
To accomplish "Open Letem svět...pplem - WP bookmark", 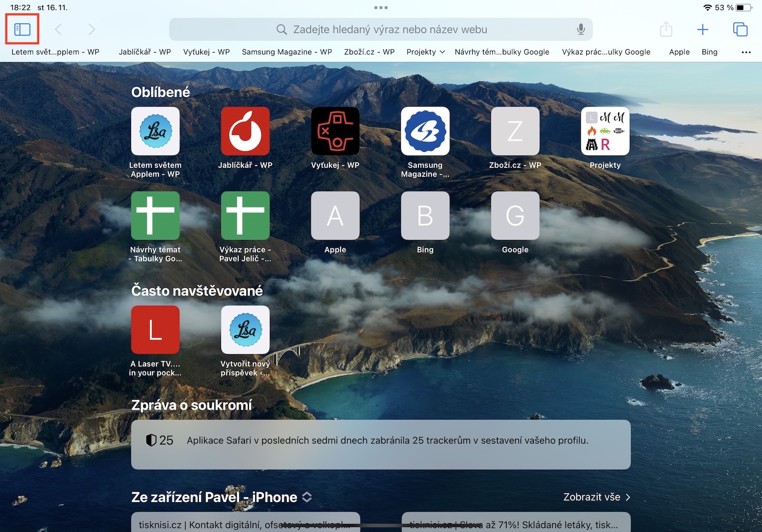I will click(x=55, y=52).
